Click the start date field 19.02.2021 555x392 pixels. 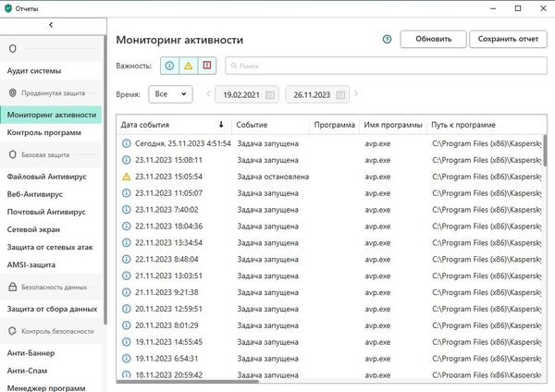[247, 94]
